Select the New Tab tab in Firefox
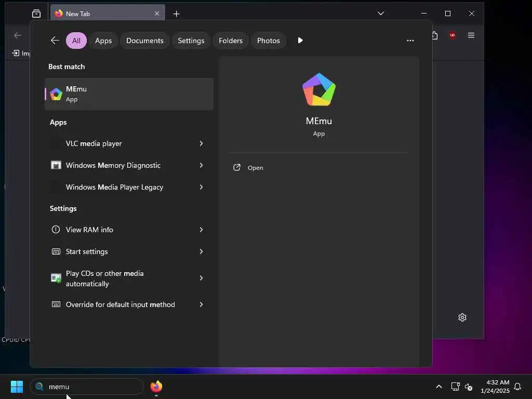The image size is (532, 399). pyautogui.click(x=108, y=14)
